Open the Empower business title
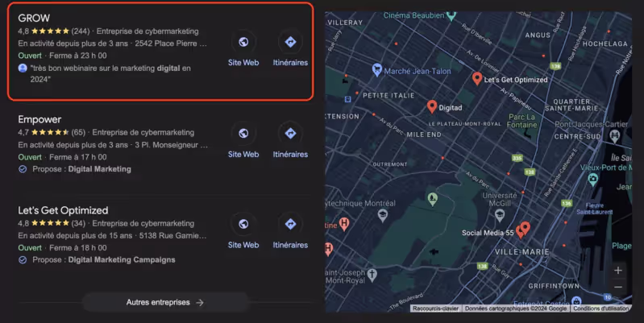Viewport: 644px width, 323px height. coord(39,119)
